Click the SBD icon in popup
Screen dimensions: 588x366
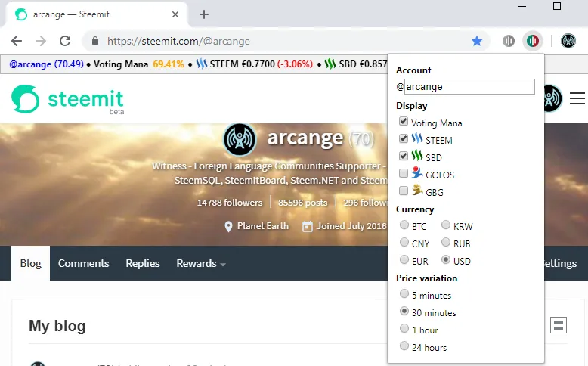click(x=417, y=156)
